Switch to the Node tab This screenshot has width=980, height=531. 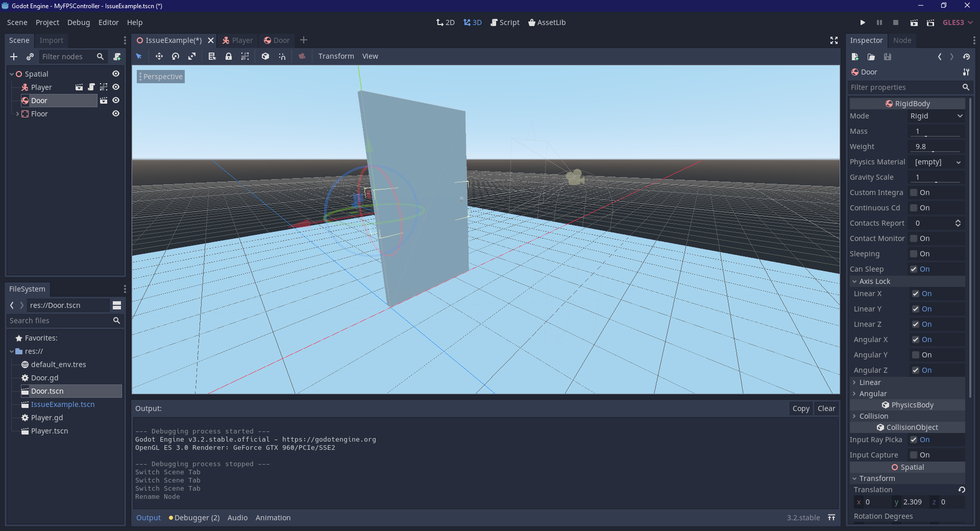coord(902,40)
